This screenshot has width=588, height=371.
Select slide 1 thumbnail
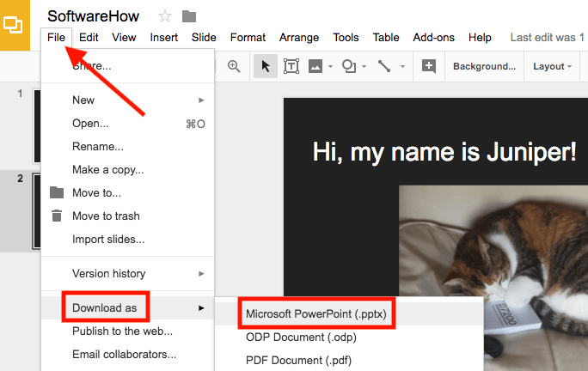pos(37,126)
